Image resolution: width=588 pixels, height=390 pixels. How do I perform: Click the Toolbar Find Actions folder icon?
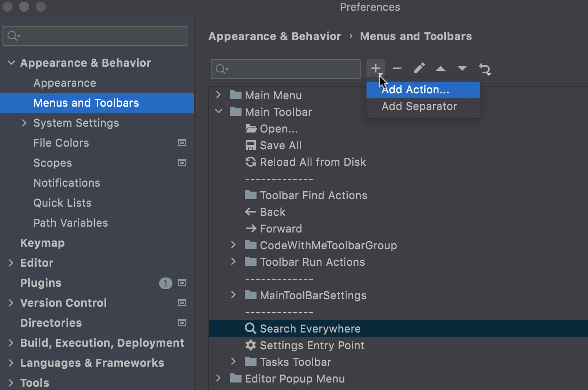click(251, 195)
